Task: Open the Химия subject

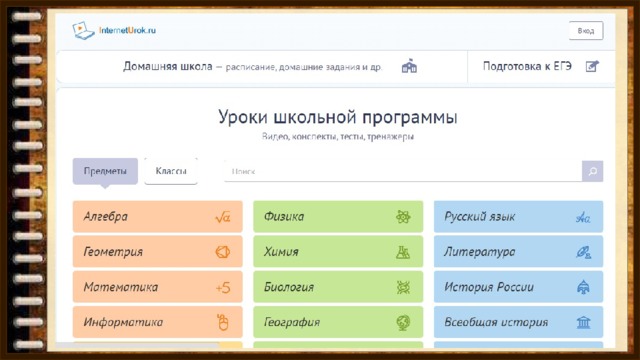Action: [x=338, y=251]
